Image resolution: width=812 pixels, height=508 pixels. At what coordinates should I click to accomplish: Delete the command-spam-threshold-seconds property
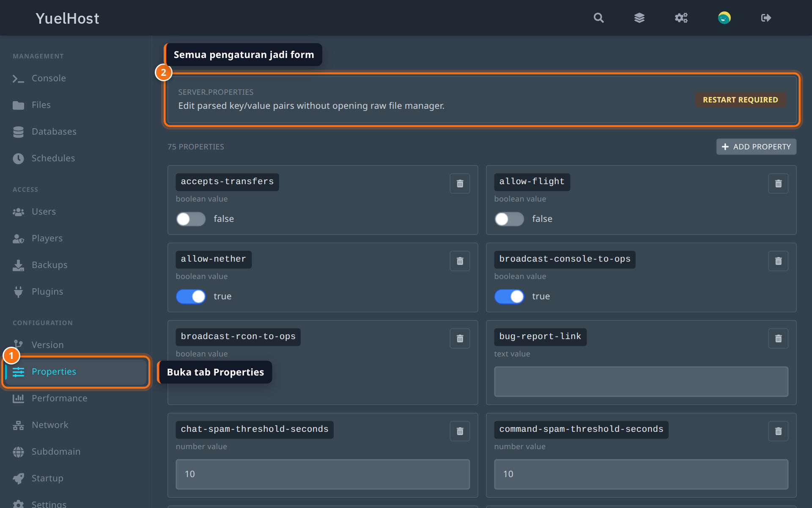click(778, 431)
